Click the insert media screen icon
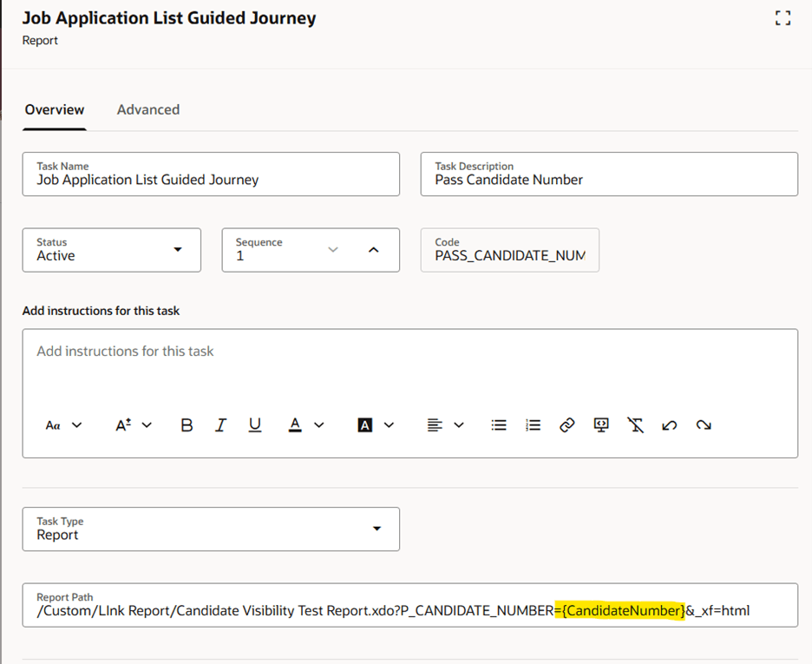The height and width of the screenshot is (664, 812). click(x=601, y=425)
